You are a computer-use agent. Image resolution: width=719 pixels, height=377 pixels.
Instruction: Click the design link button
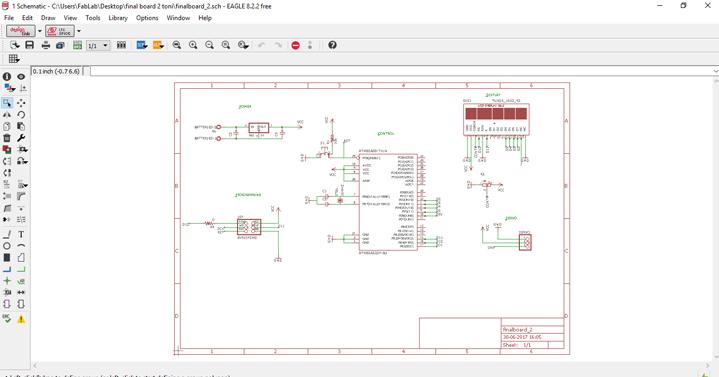[21, 31]
